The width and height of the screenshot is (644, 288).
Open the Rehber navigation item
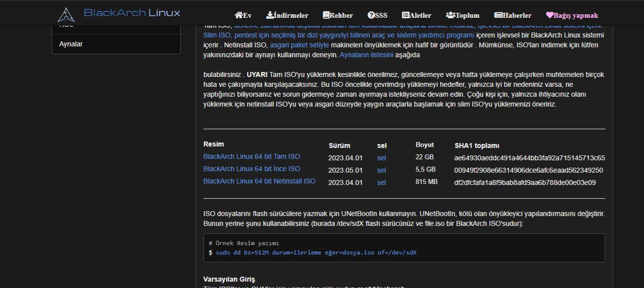coord(338,15)
